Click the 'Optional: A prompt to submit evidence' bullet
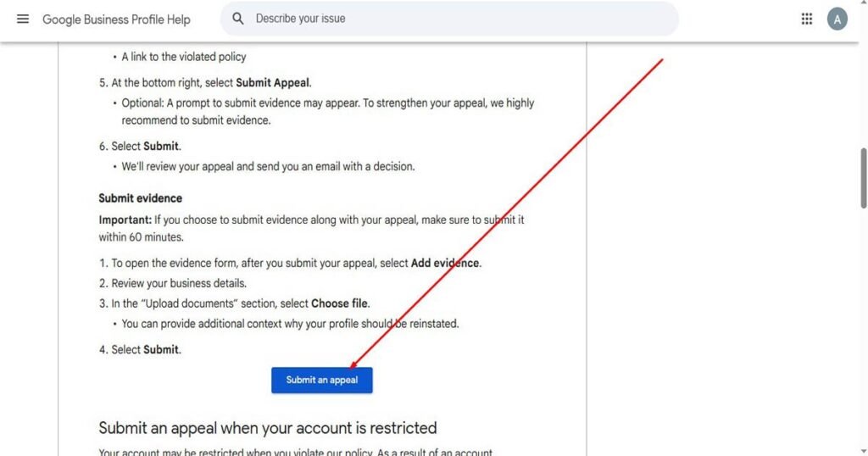The width and height of the screenshot is (868, 456). coord(328,112)
